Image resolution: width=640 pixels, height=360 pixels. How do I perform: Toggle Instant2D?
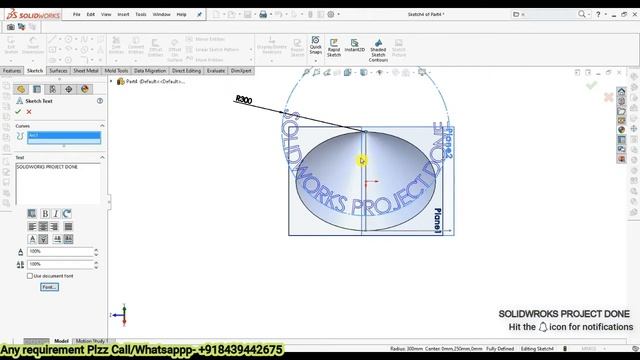pyautogui.click(x=355, y=45)
